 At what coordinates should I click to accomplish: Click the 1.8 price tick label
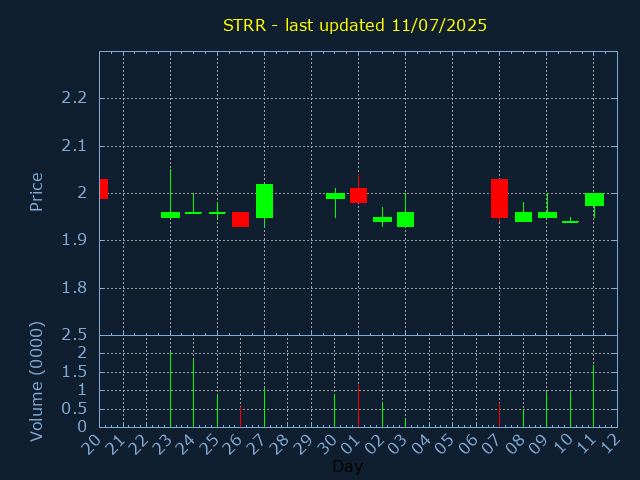coord(74,288)
